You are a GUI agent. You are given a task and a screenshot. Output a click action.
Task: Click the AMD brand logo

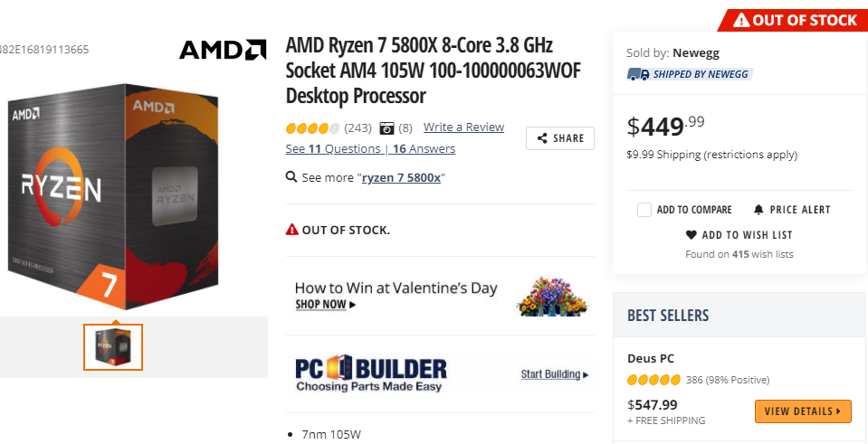pos(223,49)
